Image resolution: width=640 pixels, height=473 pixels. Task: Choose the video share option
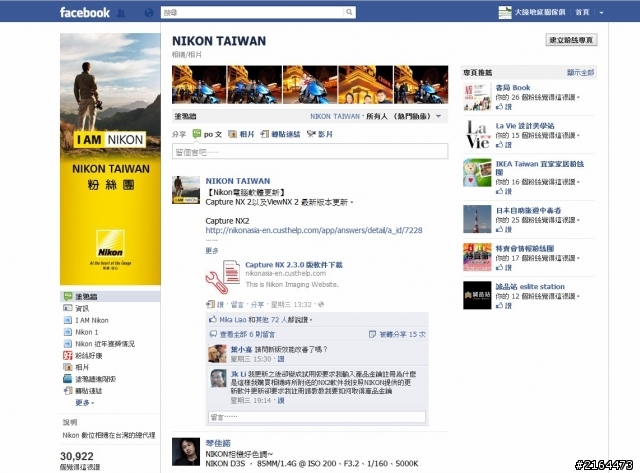(320, 134)
